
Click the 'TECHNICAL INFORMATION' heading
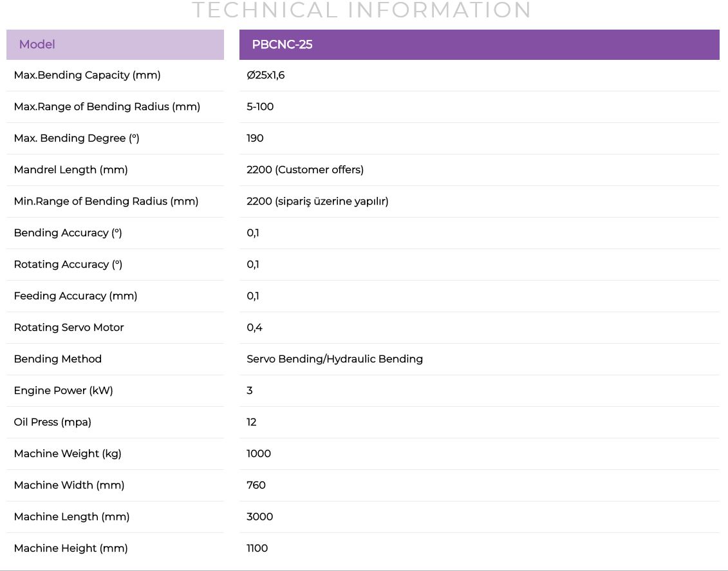tap(362, 10)
